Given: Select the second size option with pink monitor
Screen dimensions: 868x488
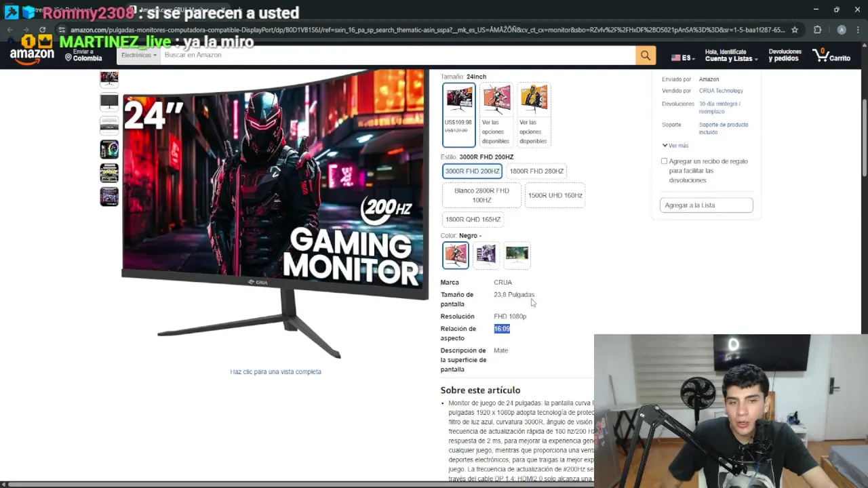Looking at the screenshot, I should [496, 115].
